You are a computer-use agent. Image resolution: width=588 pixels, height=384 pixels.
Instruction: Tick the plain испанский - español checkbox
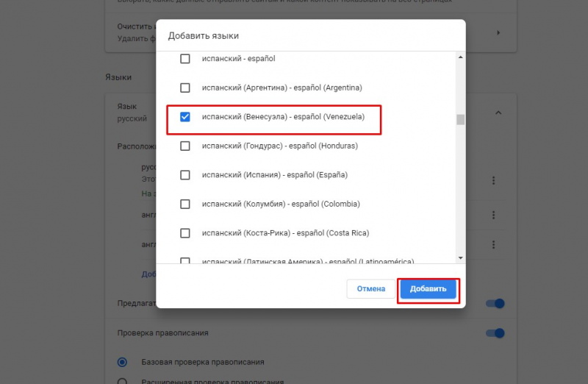[185, 59]
